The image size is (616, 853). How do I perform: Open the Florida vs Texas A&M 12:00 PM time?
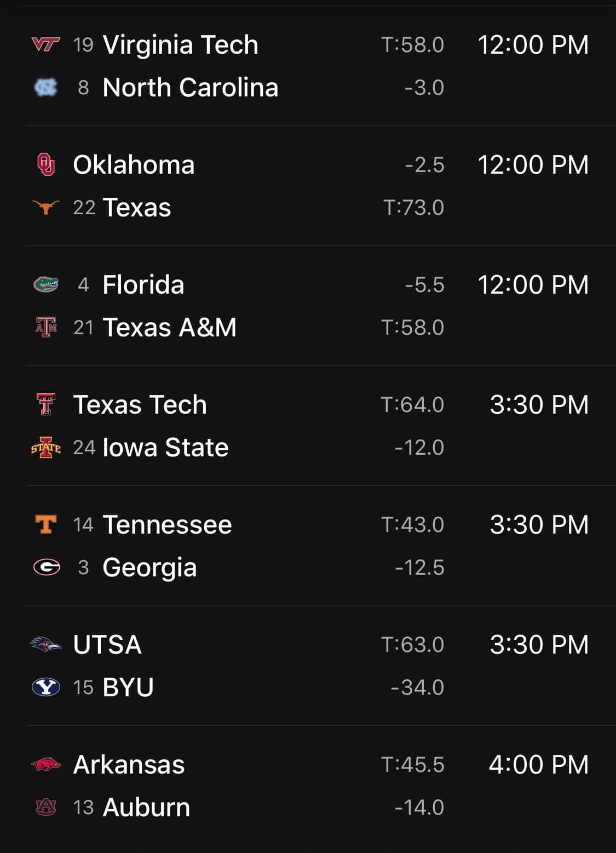tap(533, 284)
